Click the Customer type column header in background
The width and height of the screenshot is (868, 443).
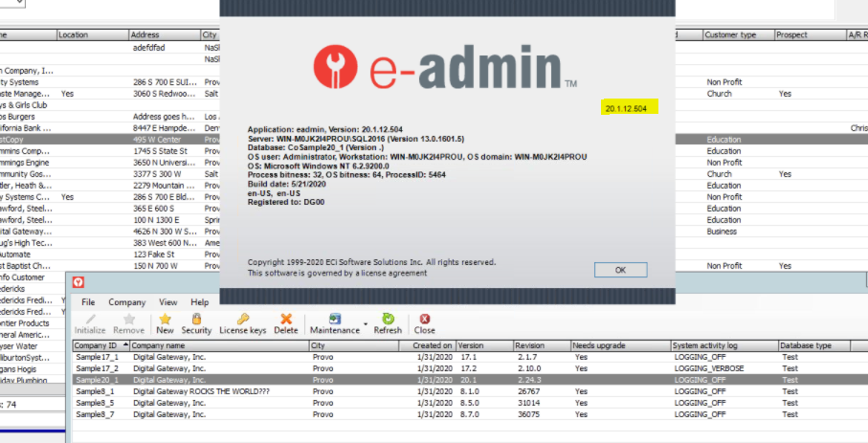click(739, 34)
